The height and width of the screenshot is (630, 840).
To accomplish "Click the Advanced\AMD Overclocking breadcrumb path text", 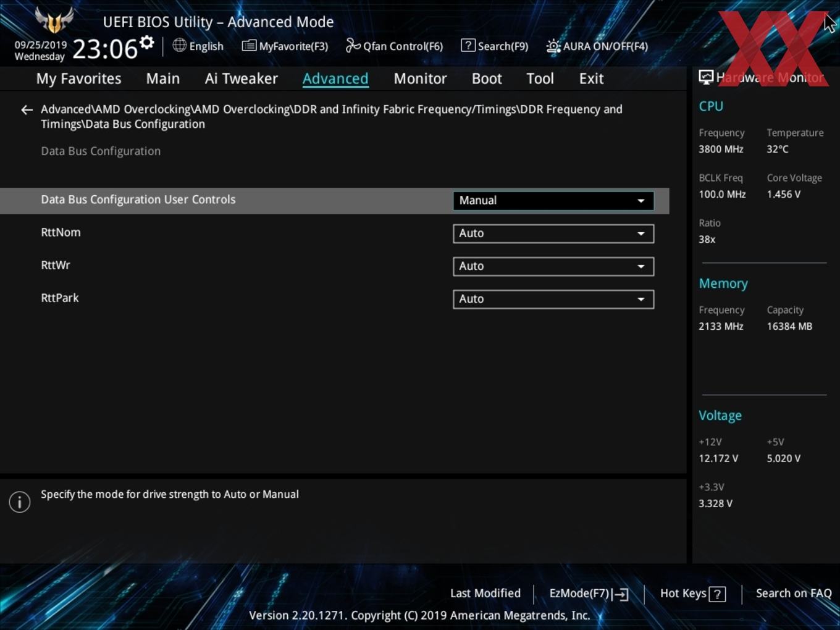I will 332,117.
